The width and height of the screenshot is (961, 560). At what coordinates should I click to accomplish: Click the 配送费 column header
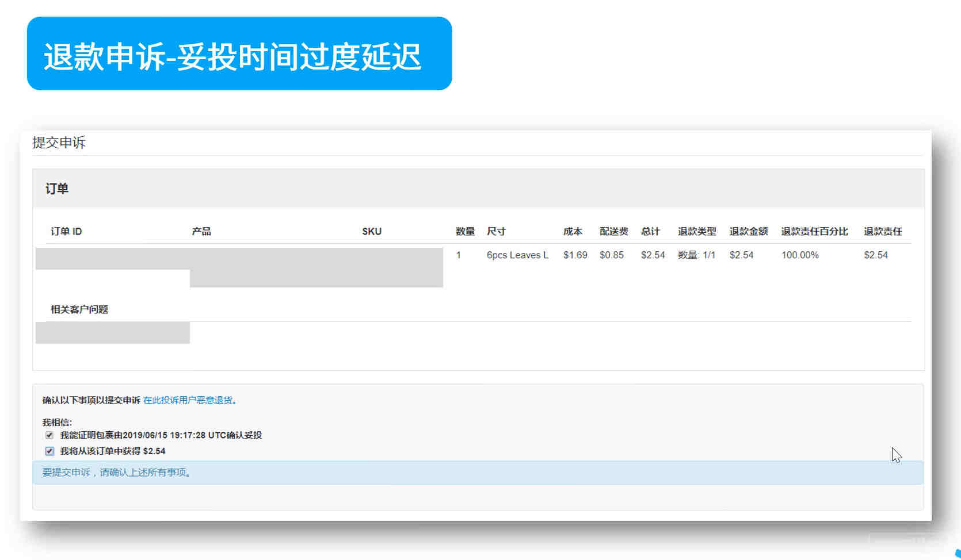pyautogui.click(x=613, y=231)
